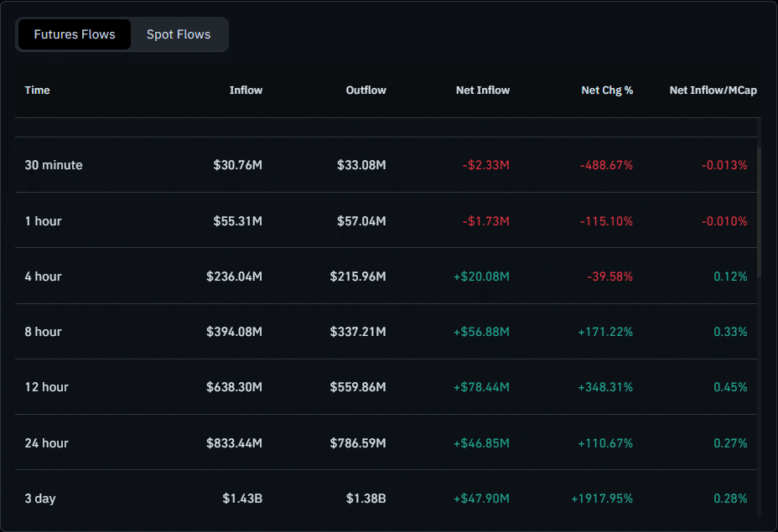Switch to the Spot Flows tab
This screenshot has height=532, width=778.
tap(178, 34)
